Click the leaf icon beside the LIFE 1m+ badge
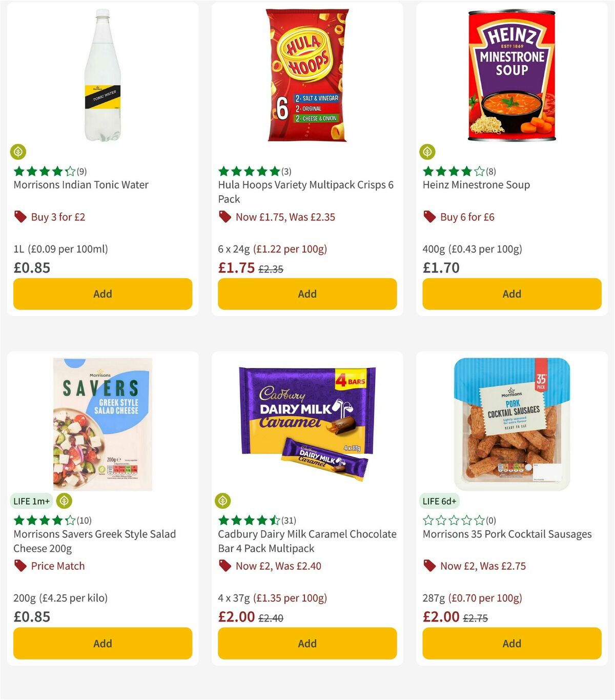 (x=64, y=501)
